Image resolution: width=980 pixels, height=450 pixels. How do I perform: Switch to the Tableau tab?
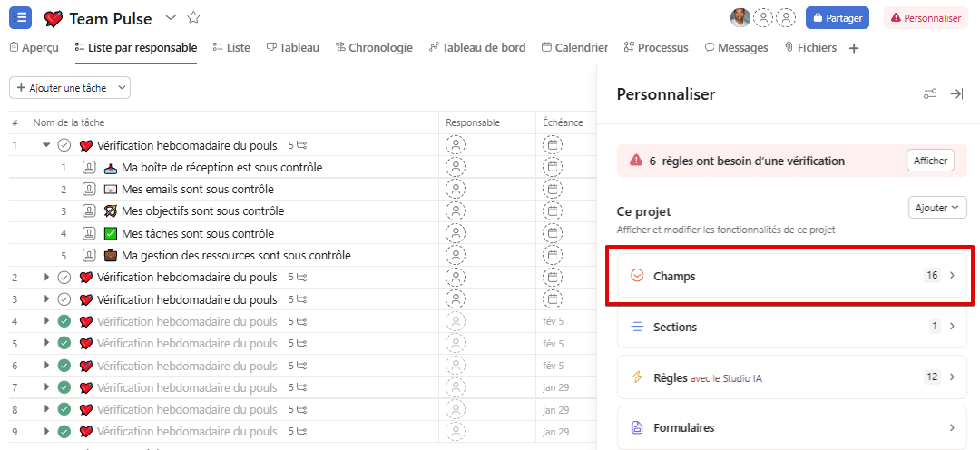click(x=292, y=47)
